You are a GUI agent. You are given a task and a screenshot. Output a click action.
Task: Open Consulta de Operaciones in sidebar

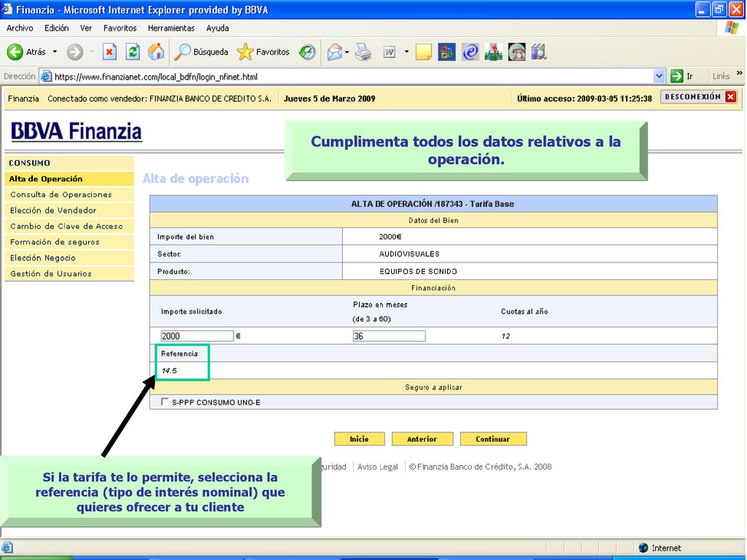69,195
